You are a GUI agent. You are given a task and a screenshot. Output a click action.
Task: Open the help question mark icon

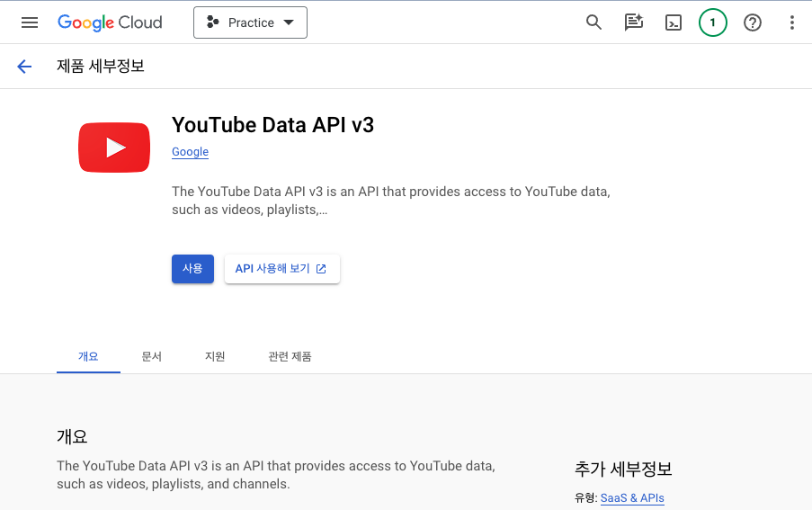753,22
